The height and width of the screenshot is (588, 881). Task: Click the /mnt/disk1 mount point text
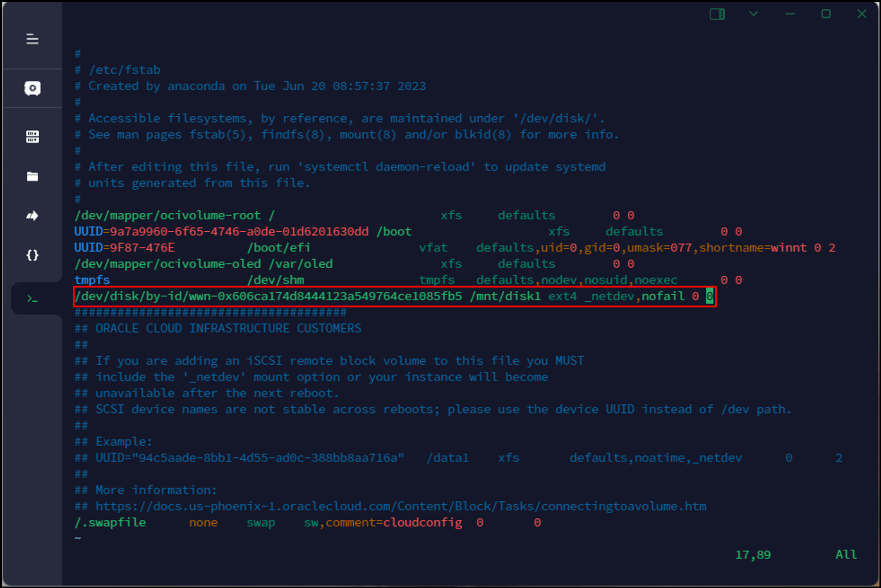pyautogui.click(x=505, y=296)
